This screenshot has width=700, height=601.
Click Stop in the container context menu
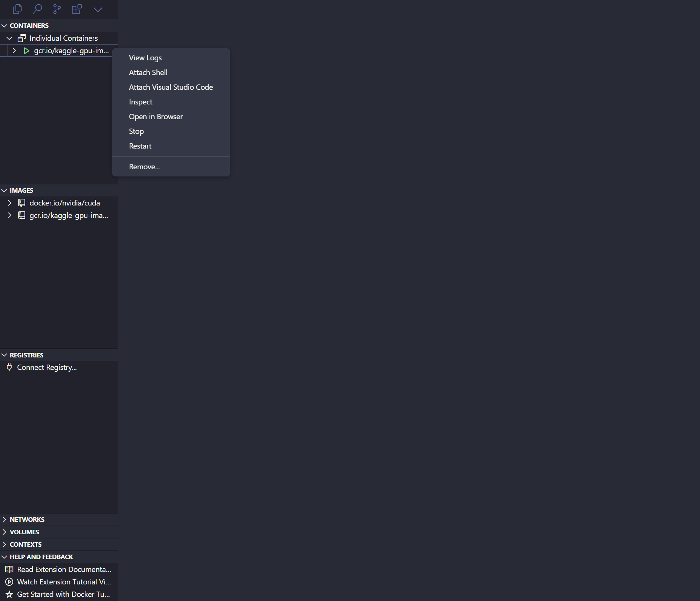click(136, 131)
